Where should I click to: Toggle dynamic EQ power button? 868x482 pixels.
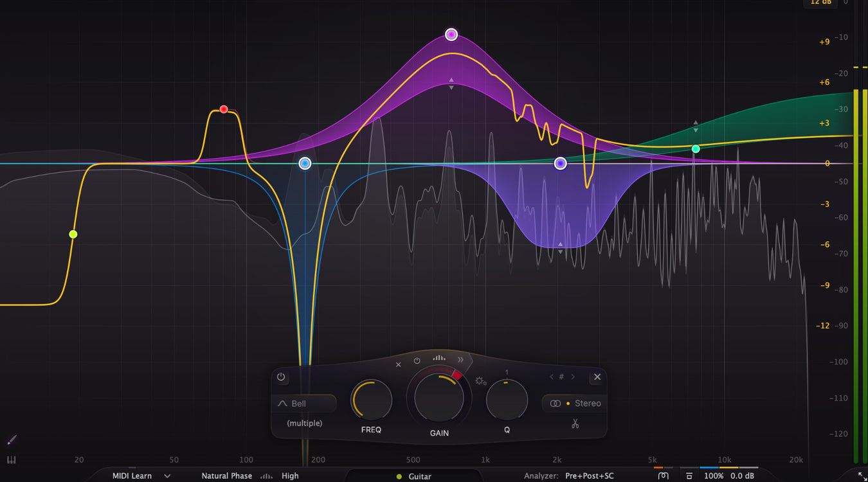417,361
